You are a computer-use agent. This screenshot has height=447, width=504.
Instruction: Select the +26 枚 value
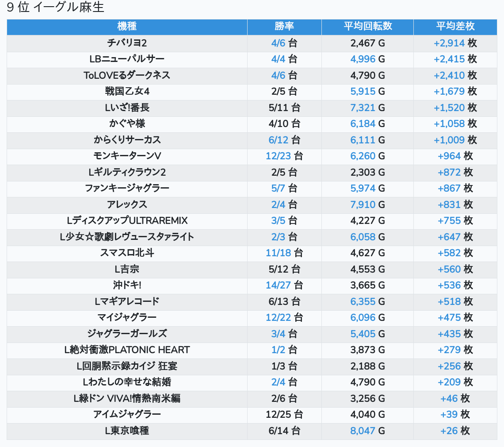pyautogui.click(x=455, y=431)
